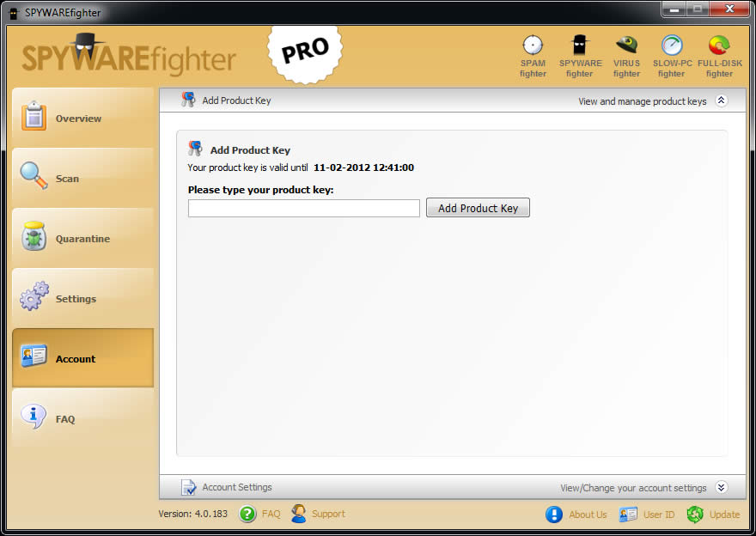Open the Settings tab
The image size is (756, 536).
click(83, 298)
